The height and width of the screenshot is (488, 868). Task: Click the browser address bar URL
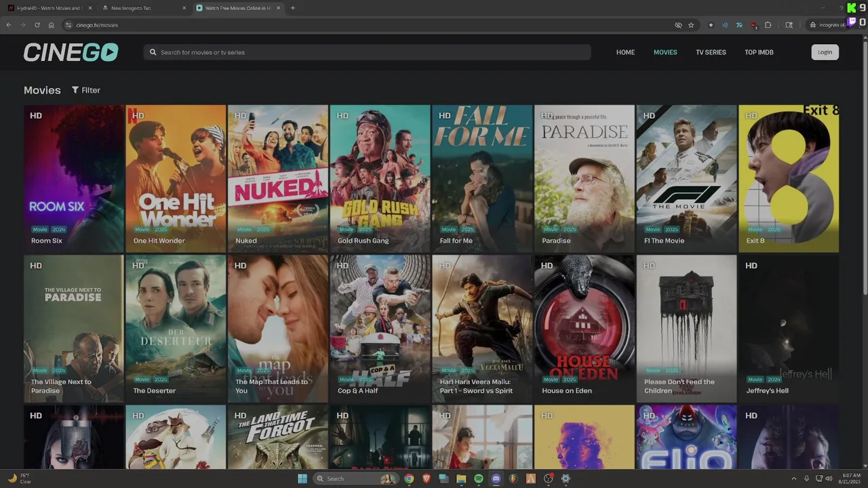tap(97, 25)
